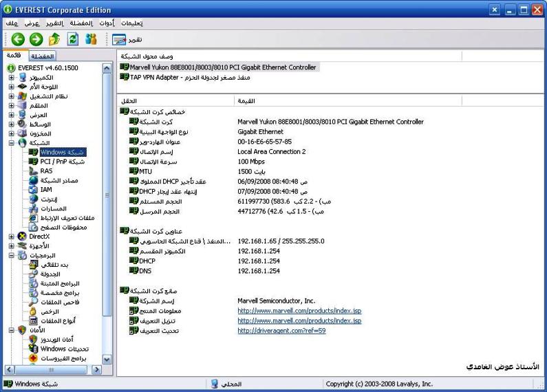Screen dimensions: 547x392
Task: Click the green Forward arrow toolbar icon
Action: (x=36, y=39)
